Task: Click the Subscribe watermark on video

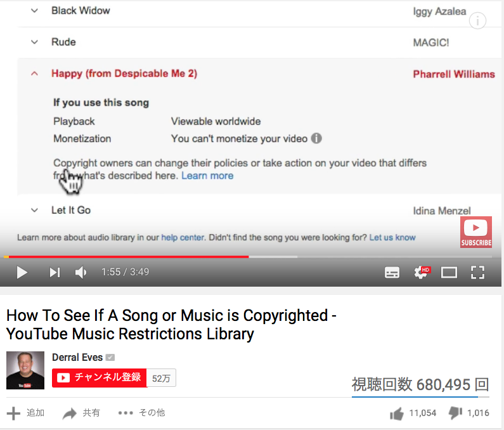Action: (476, 232)
